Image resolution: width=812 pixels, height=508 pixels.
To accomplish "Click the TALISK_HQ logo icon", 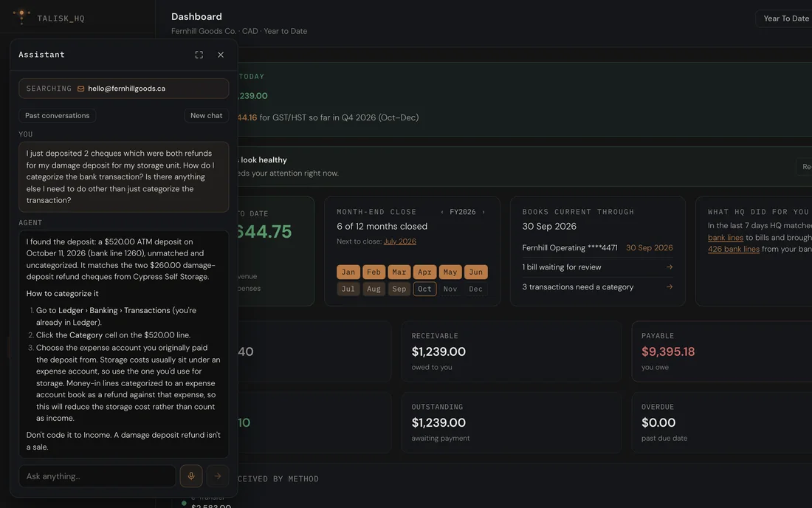I will coord(21,16).
